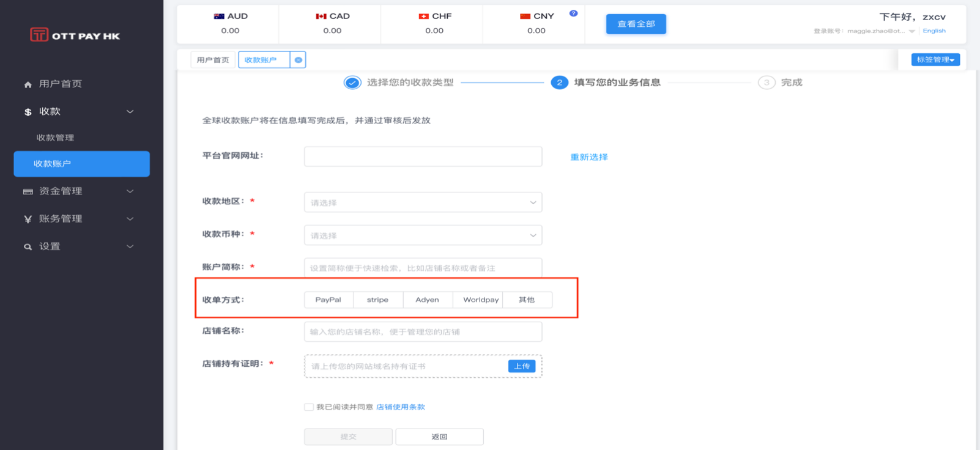This screenshot has width=980, height=450.
Task: Click the 账户简称 input field
Action: point(423,268)
